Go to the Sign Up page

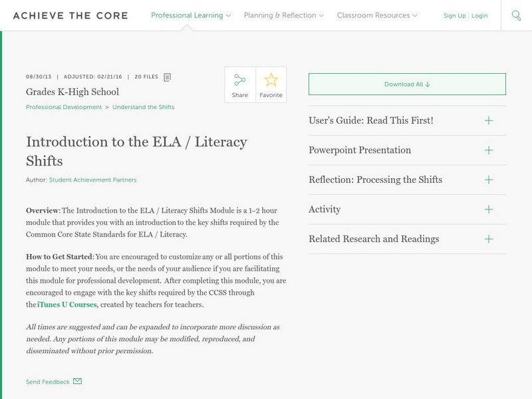(x=455, y=15)
